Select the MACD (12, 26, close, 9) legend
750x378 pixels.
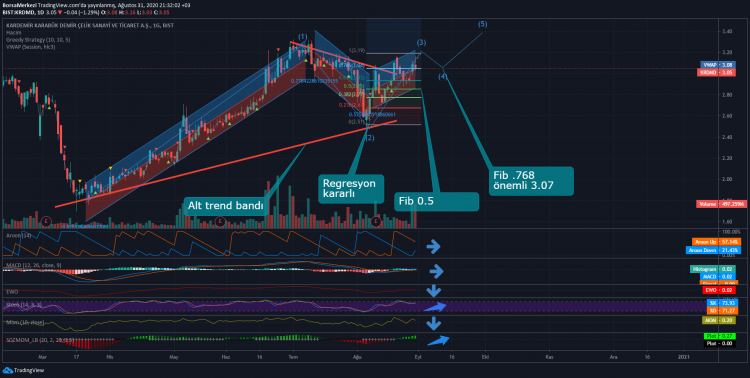pos(33,265)
